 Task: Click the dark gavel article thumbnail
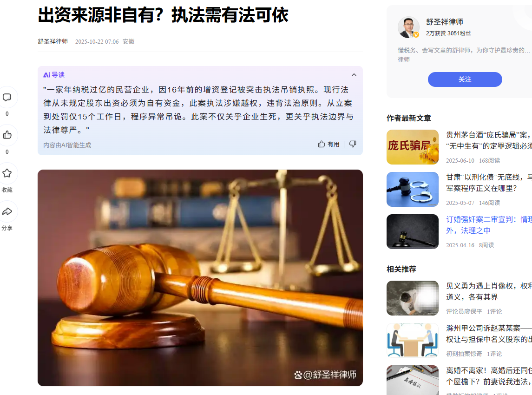[413, 231]
